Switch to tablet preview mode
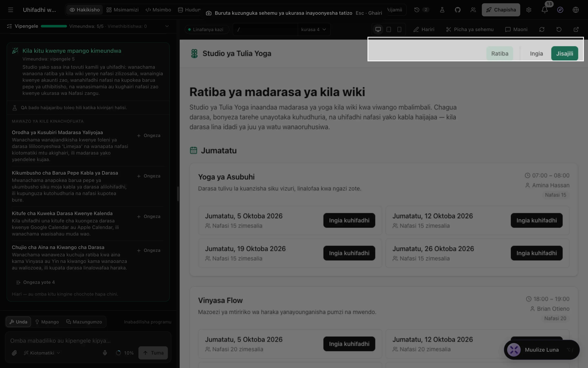This screenshot has width=588, height=368. pos(389,29)
